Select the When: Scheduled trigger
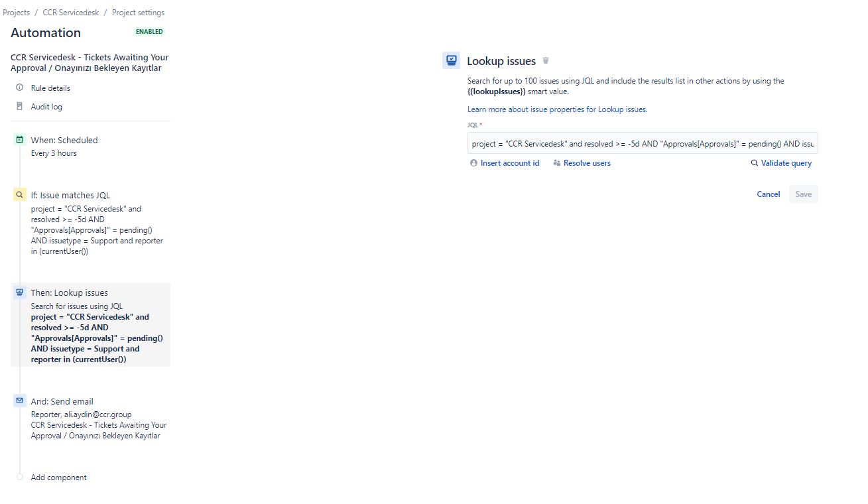The height and width of the screenshot is (504, 868). click(x=64, y=141)
